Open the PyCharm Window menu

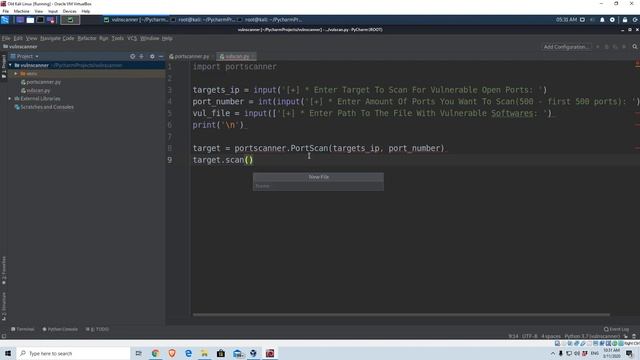149,38
